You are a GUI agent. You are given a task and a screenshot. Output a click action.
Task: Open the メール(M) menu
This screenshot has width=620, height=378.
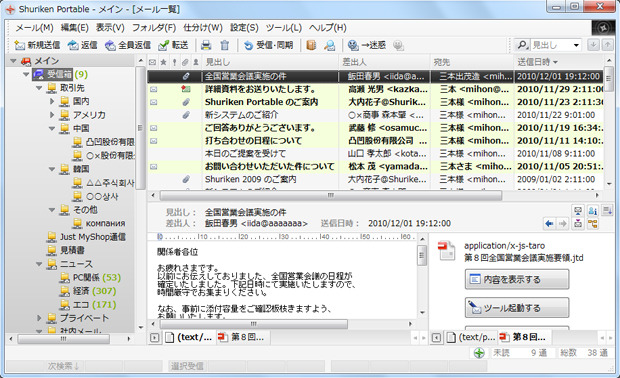[34, 28]
